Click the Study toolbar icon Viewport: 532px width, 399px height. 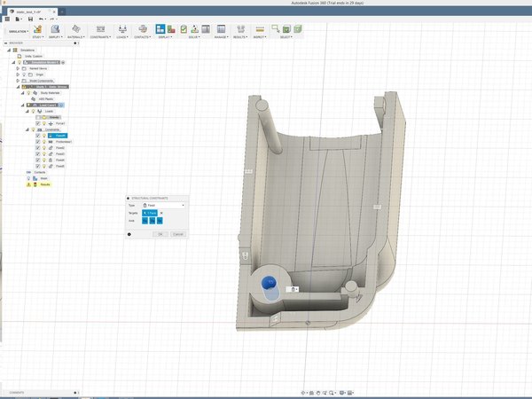tap(37, 29)
